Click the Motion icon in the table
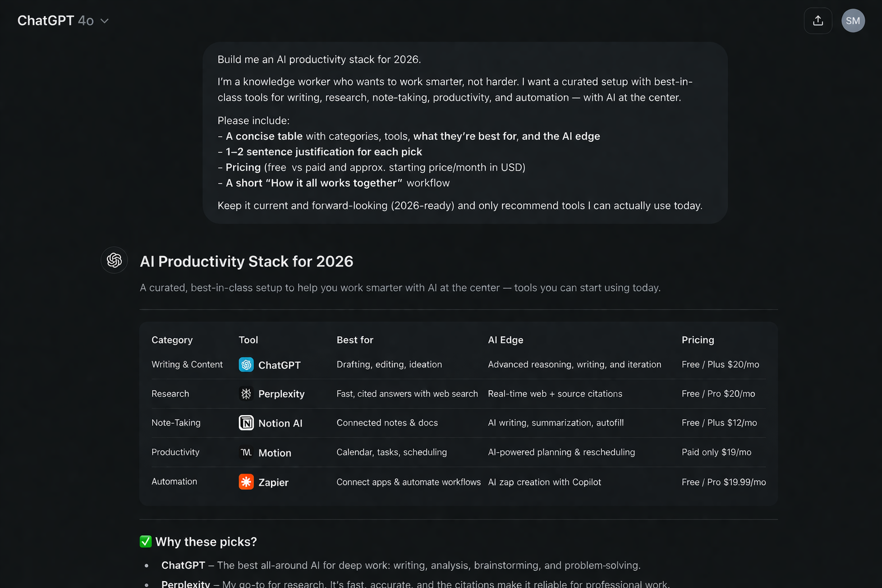 coord(246,452)
